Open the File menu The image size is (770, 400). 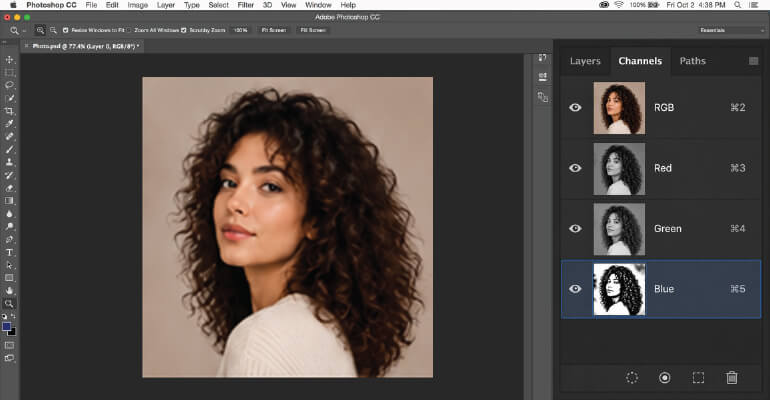tap(91, 5)
